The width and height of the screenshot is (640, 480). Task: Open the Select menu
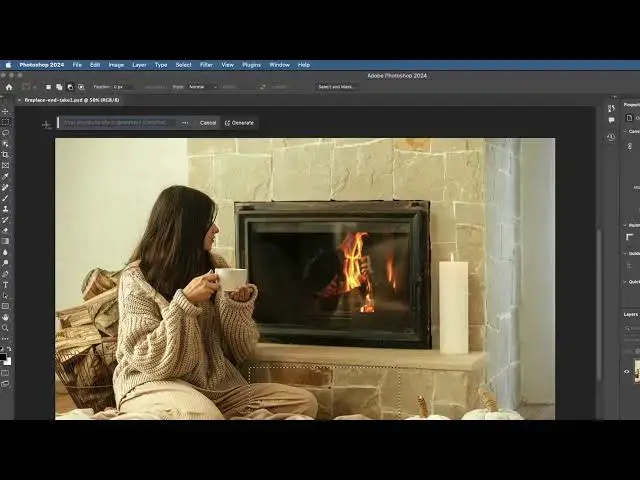coord(184,65)
